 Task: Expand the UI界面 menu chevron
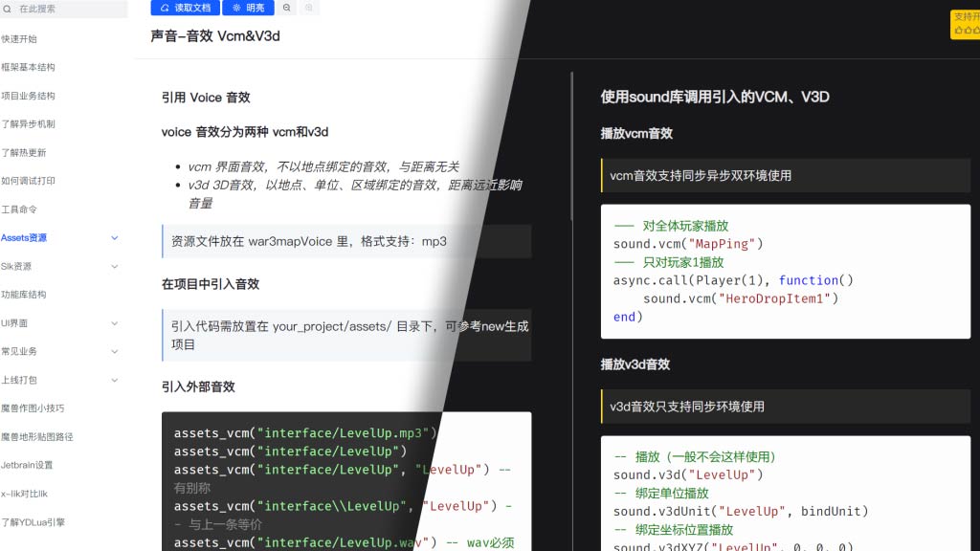click(x=115, y=323)
